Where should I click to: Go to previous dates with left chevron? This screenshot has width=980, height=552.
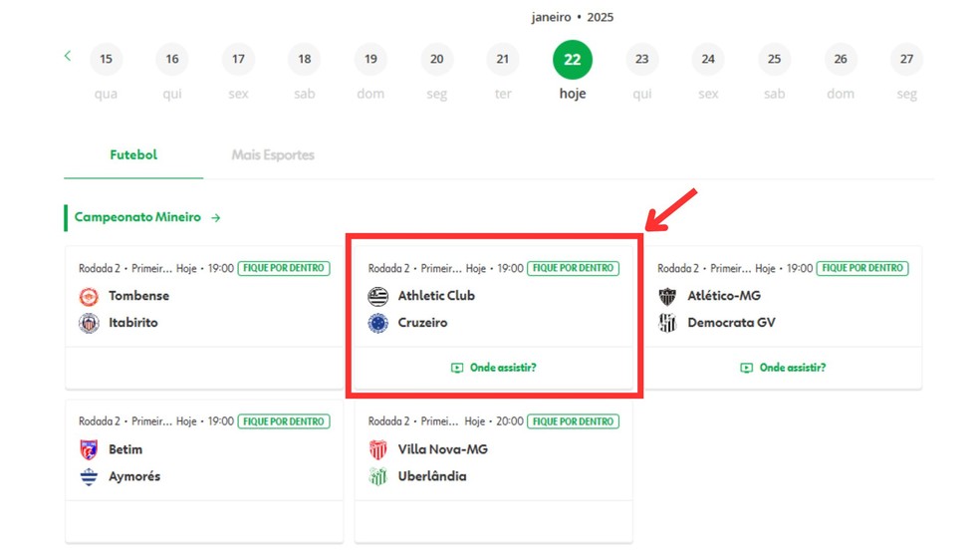click(x=68, y=56)
